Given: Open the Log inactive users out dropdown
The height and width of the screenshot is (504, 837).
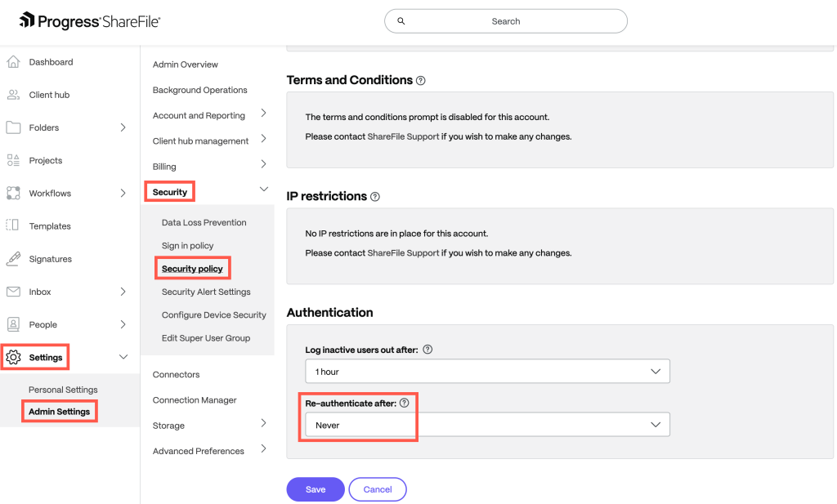Looking at the screenshot, I should point(487,371).
